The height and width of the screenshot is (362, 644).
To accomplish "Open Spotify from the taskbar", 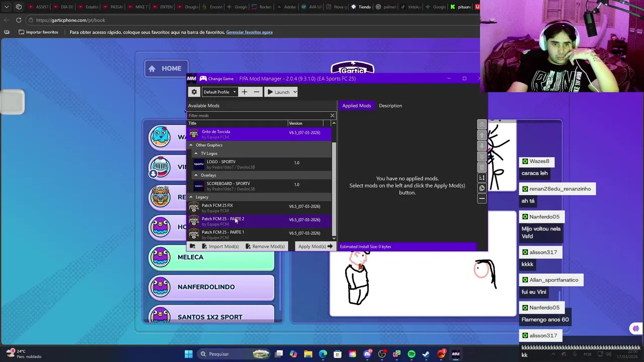I will 412,354.
